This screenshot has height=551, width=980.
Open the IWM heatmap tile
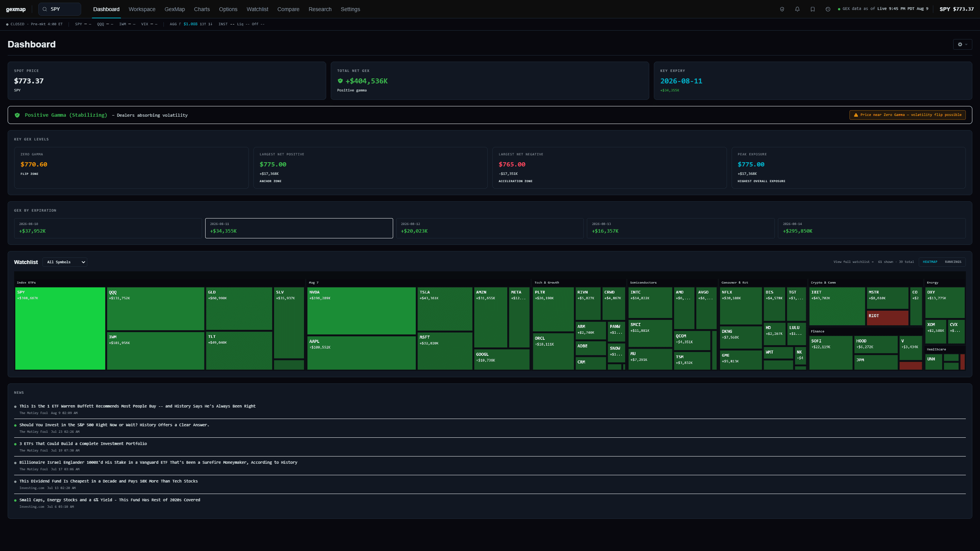(155, 351)
